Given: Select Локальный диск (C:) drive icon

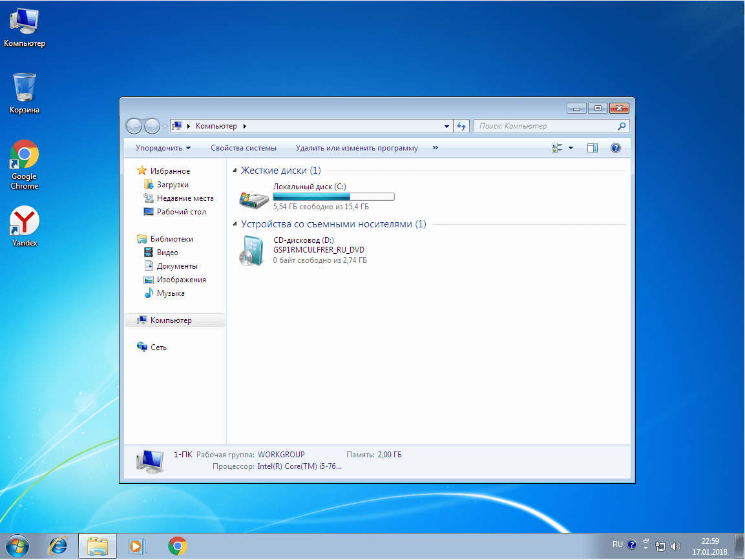Looking at the screenshot, I should tap(254, 199).
